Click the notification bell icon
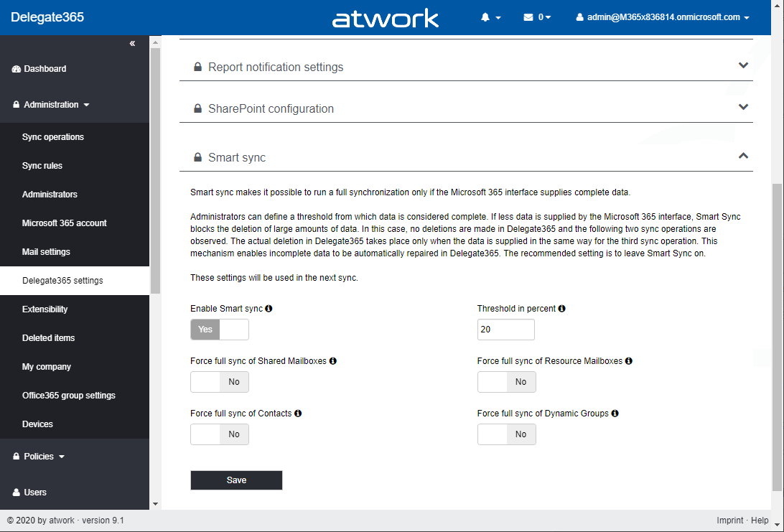The image size is (784, 532). (x=485, y=17)
